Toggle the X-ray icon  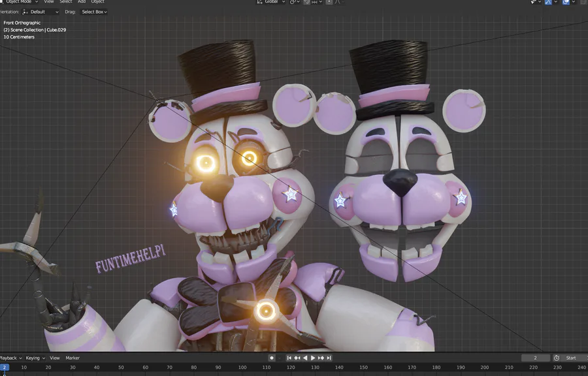click(583, 2)
